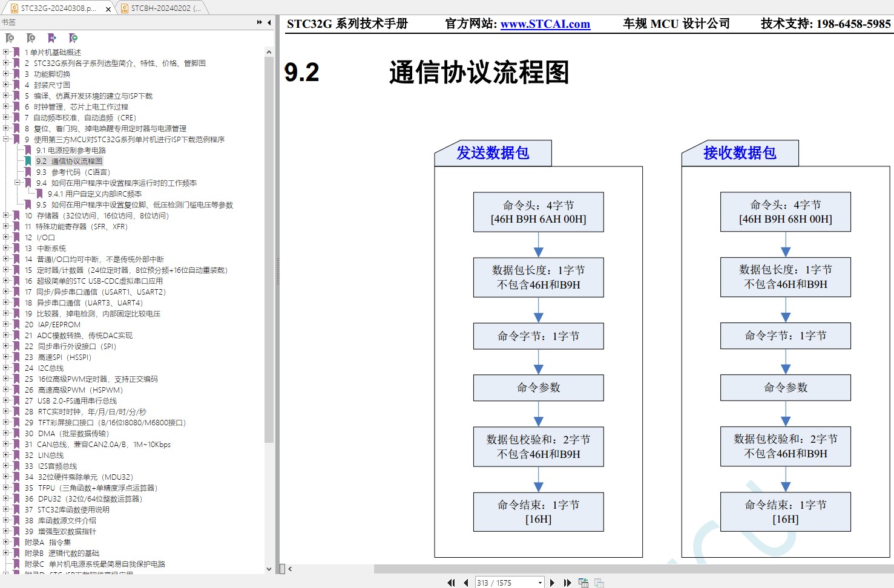Click the page number field 313 / 1575
The height and width of the screenshot is (588, 894).
tap(506, 583)
